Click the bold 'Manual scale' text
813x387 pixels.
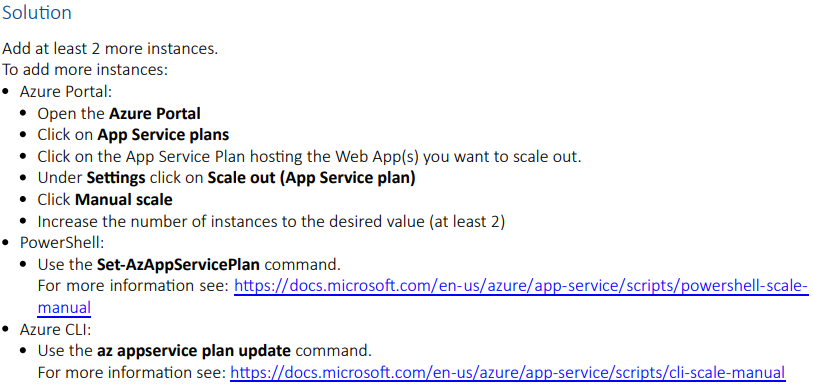click(x=124, y=200)
